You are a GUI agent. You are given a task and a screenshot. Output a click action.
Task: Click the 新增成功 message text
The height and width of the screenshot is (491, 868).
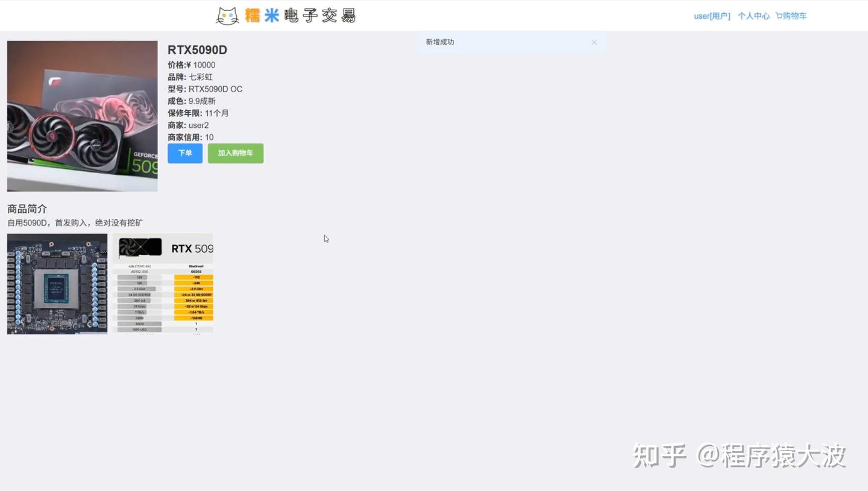click(x=440, y=42)
